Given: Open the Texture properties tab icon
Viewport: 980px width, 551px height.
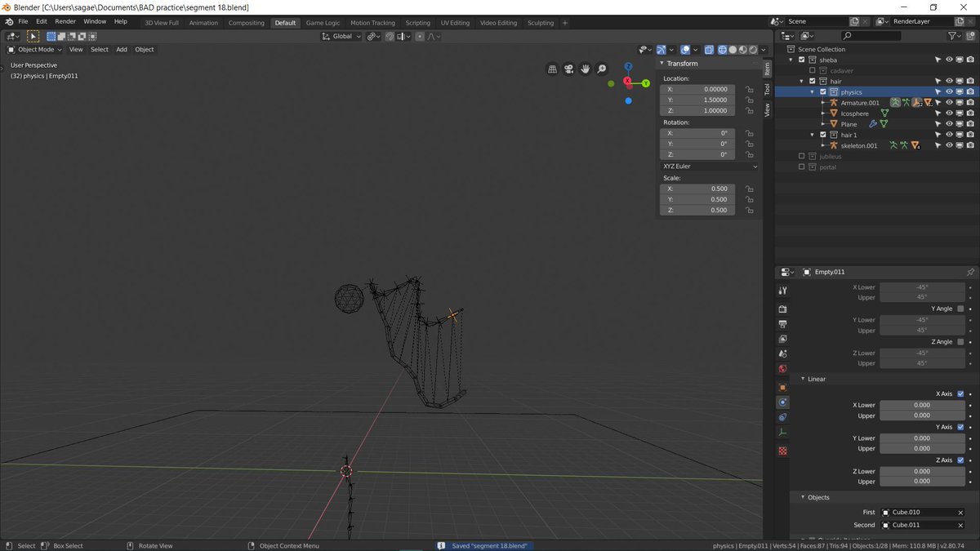Looking at the screenshot, I should point(782,451).
